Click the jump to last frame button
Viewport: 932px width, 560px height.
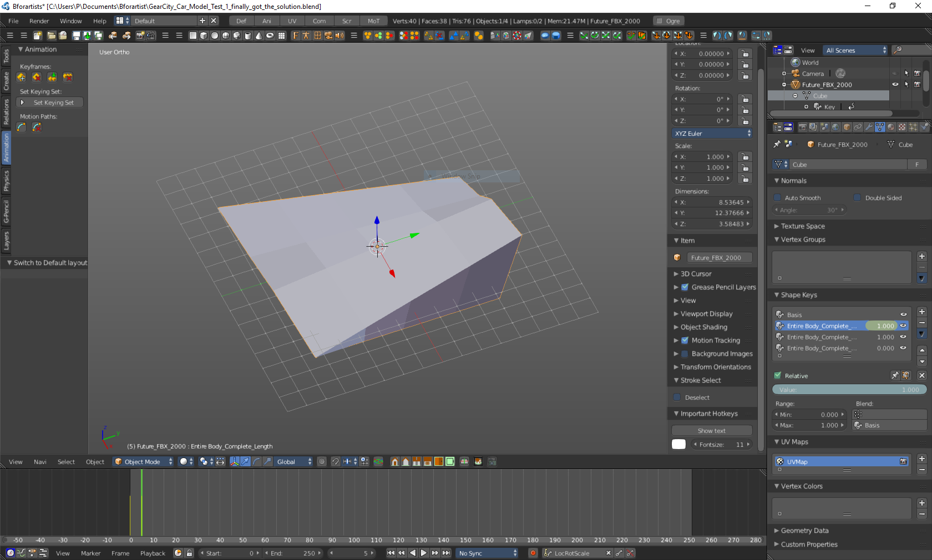pos(446,553)
